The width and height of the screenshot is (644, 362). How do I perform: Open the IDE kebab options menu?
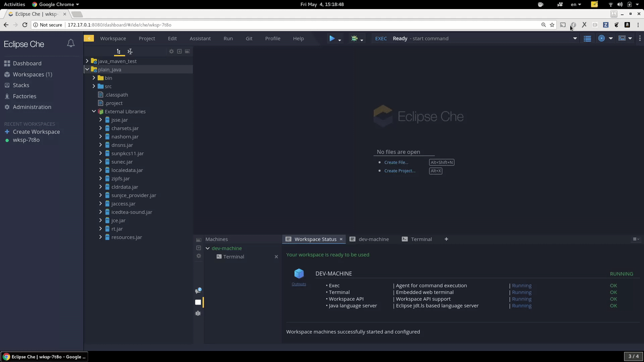[640, 38]
